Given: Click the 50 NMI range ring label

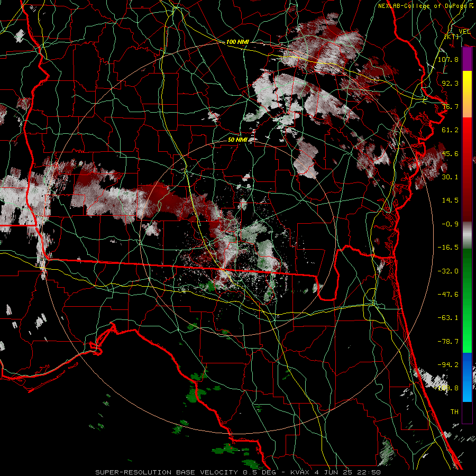Looking at the screenshot, I should (237, 140).
